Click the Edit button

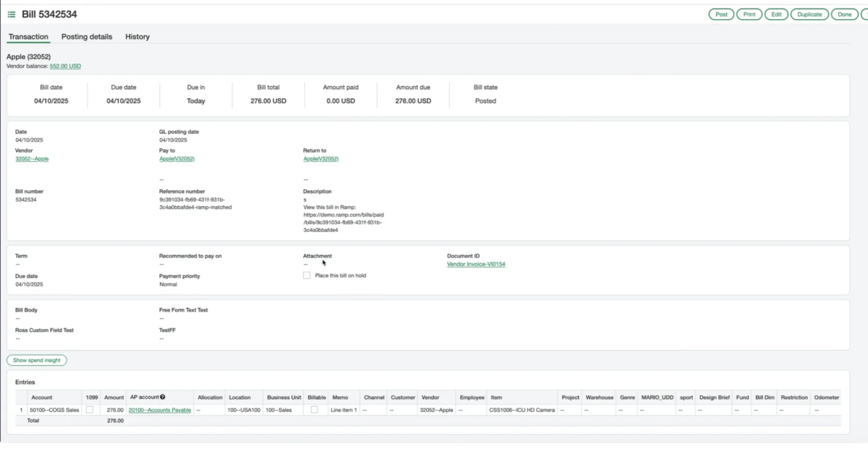tap(776, 15)
